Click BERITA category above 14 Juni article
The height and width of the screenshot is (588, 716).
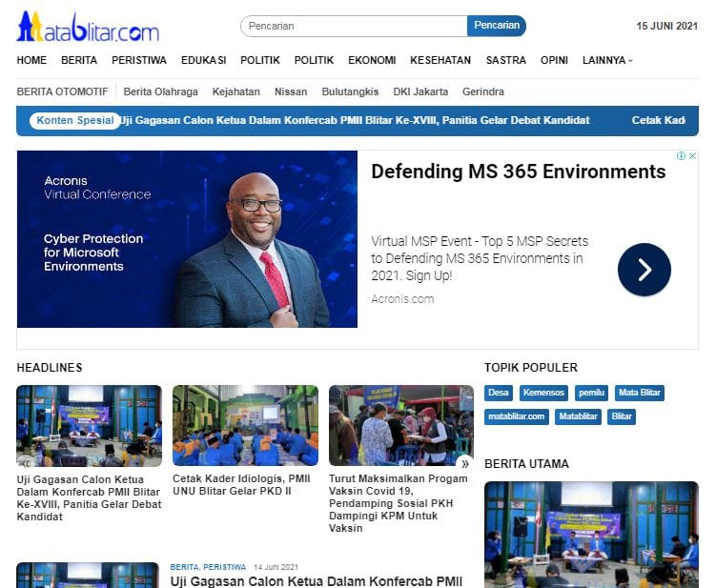click(x=184, y=567)
